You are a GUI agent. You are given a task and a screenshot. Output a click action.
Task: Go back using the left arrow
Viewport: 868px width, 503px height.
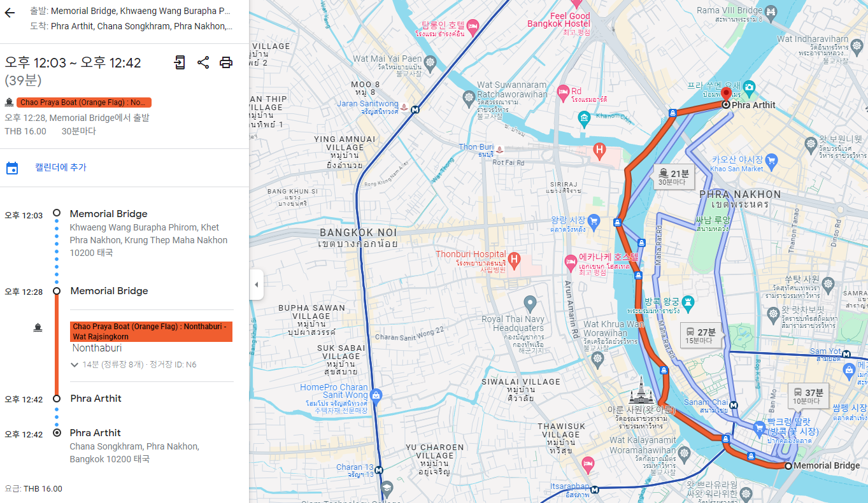point(10,13)
